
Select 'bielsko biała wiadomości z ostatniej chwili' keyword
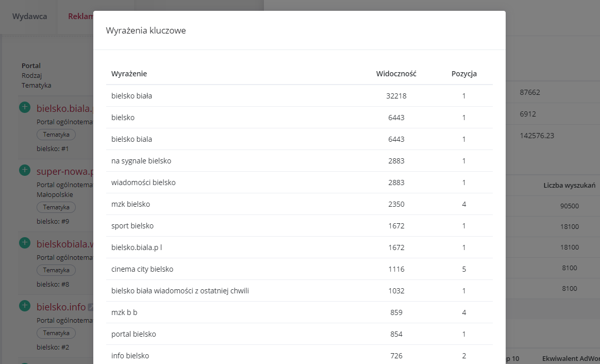[x=180, y=291]
